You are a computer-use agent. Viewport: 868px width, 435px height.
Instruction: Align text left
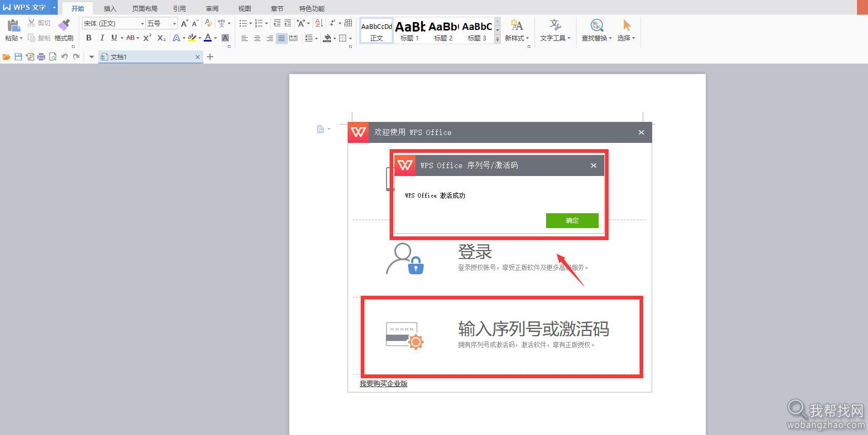[244, 38]
